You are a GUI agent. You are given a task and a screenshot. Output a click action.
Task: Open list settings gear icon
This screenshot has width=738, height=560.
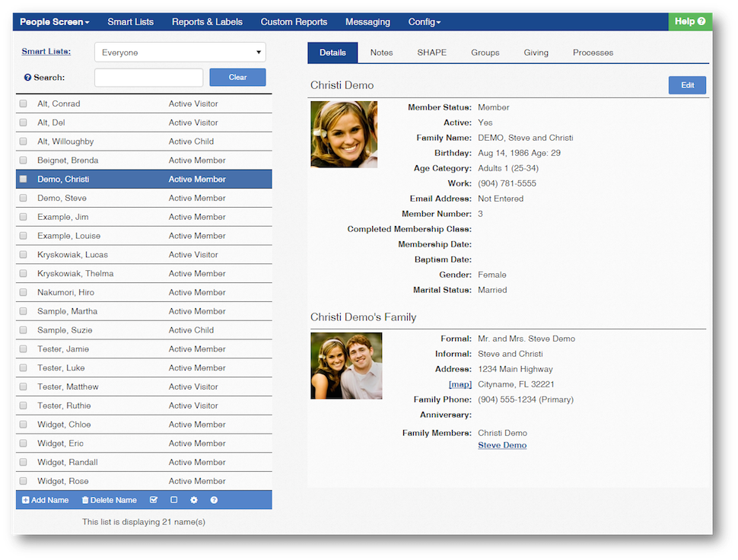coord(194,500)
